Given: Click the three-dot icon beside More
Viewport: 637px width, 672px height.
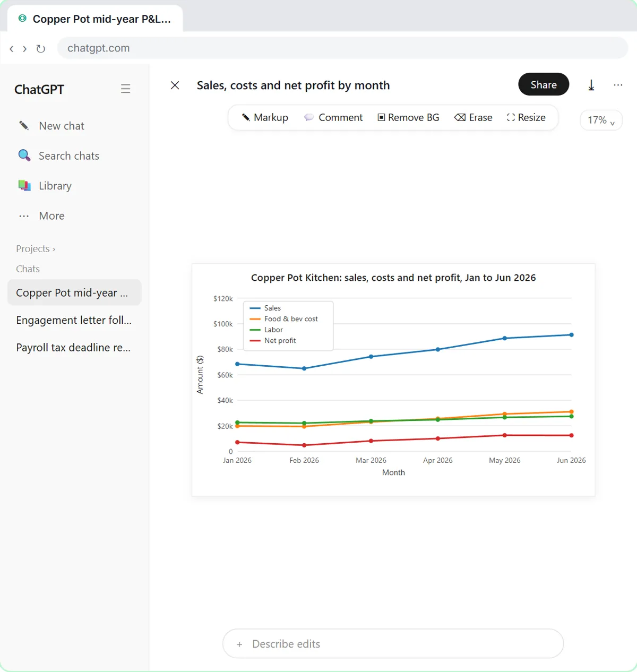Looking at the screenshot, I should pyautogui.click(x=24, y=216).
